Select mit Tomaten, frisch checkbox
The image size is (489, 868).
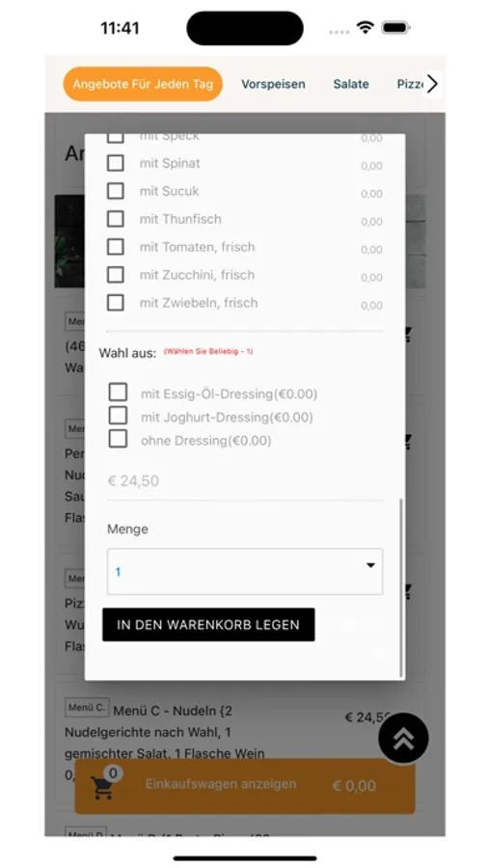pyautogui.click(x=115, y=246)
